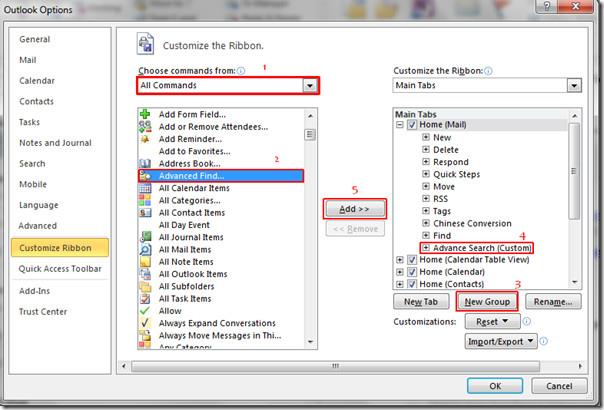Click the All Categories colored squares icon
The height and width of the screenshot is (410, 604).
145,200
